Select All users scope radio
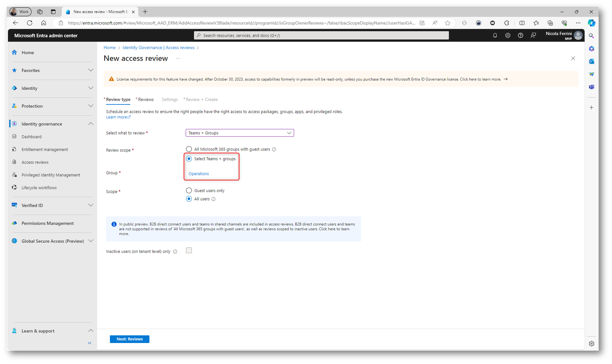This screenshot has width=612, height=364. tap(189, 199)
